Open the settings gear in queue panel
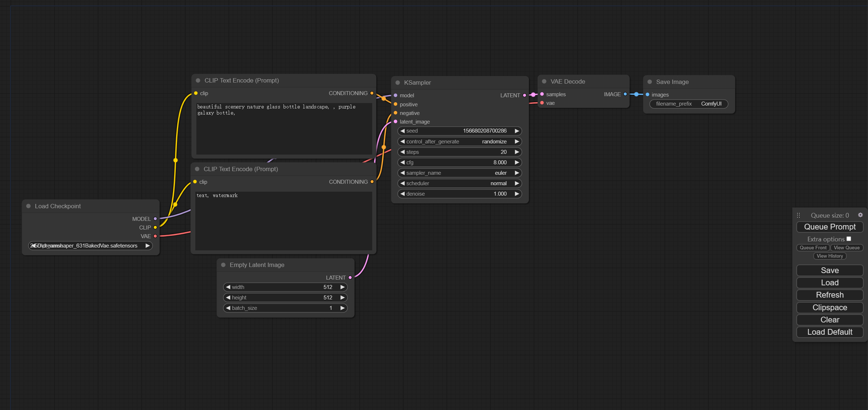868x410 pixels. click(x=860, y=215)
